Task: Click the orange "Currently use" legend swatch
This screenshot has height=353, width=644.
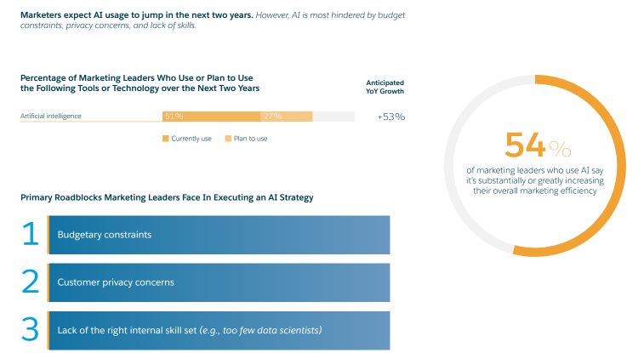Action: point(166,138)
